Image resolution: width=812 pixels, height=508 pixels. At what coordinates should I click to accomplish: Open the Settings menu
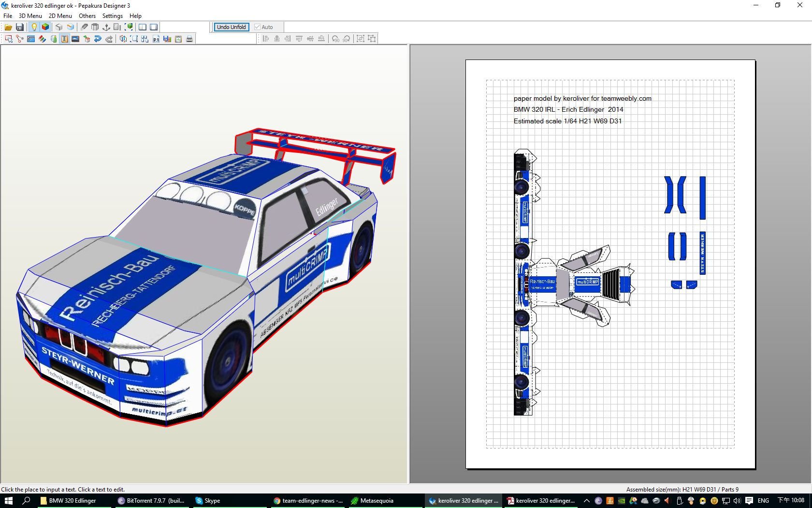point(112,15)
